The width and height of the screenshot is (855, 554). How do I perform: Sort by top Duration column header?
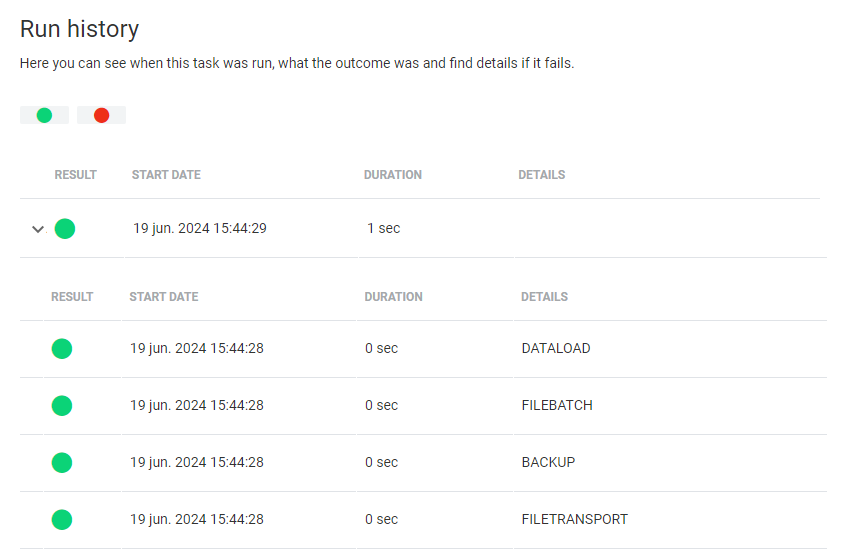393,175
